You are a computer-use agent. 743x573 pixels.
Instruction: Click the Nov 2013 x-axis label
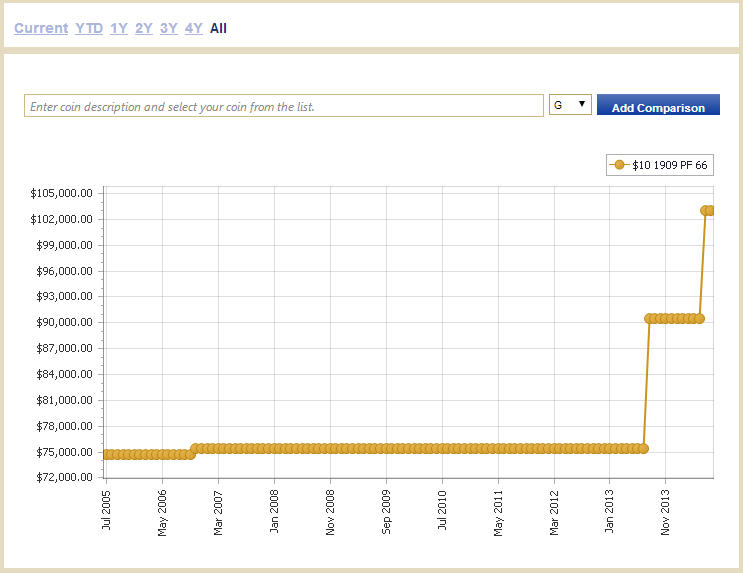tap(666, 511)
